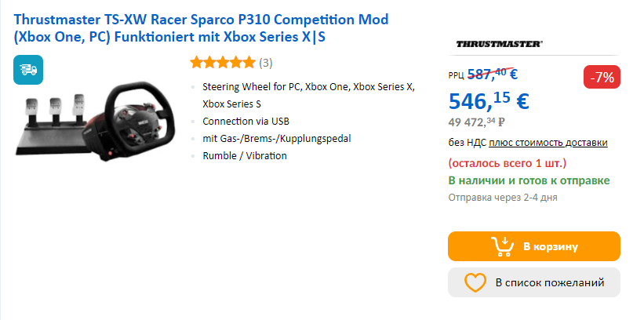The image size is (644, 320).
Task: Click the ruble price 49 472,34 ₽
Action: pos(476,122)
